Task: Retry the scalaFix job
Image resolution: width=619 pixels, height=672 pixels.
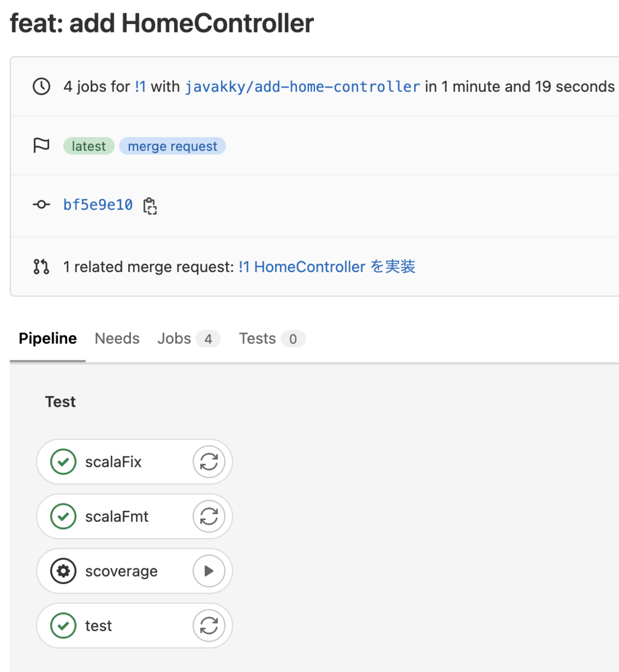Action: (209, 462)
